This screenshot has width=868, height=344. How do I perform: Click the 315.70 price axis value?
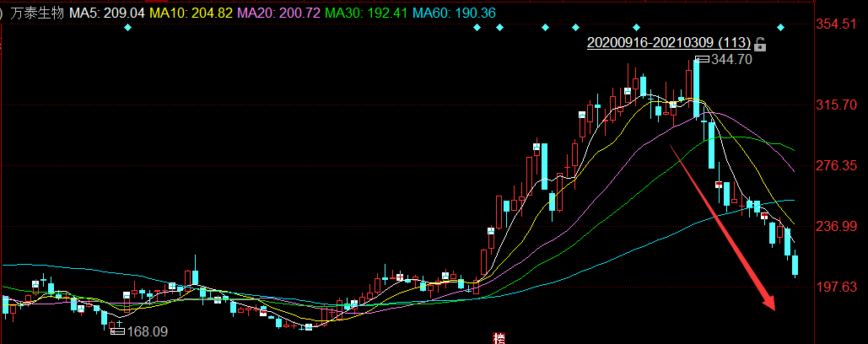[x=837, y=105]
